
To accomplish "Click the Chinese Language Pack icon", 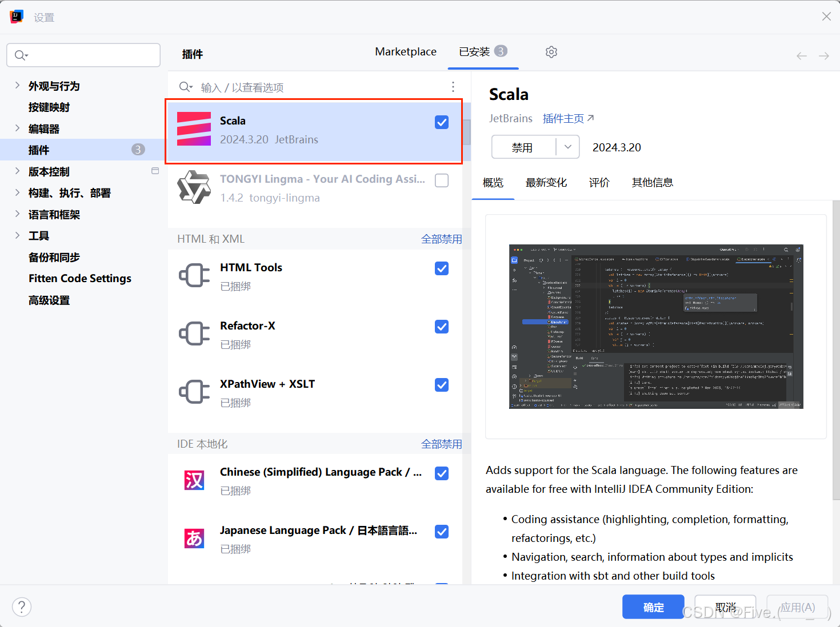I will 194,480.
